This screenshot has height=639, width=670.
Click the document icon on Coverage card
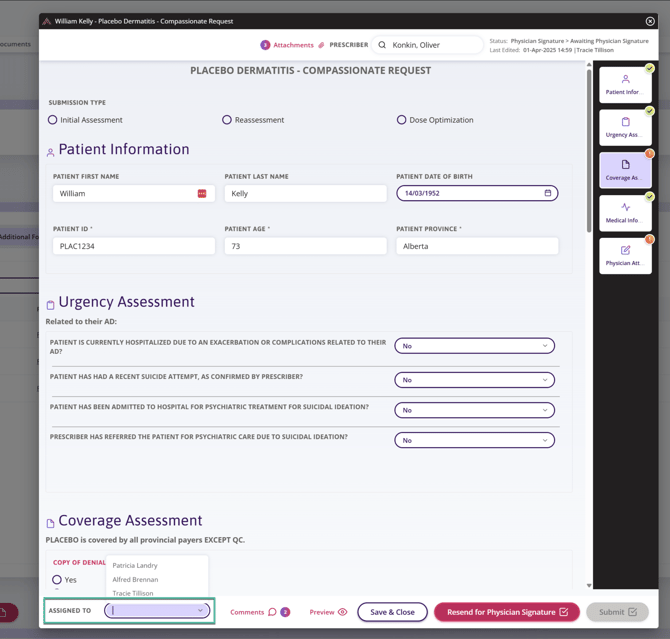tap(626, 165)
